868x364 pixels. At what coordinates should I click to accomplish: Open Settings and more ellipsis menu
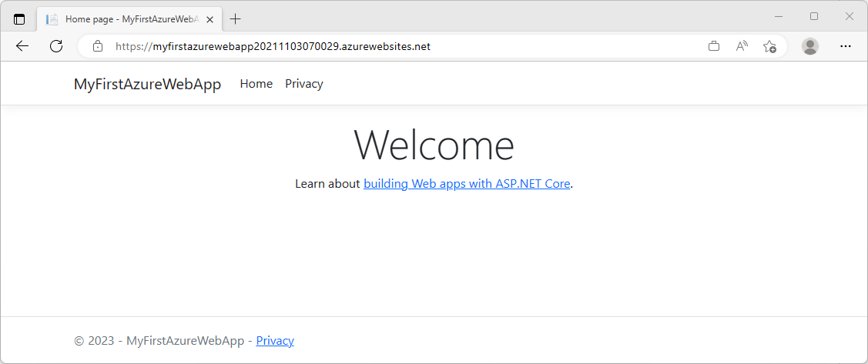click(846, 46)
